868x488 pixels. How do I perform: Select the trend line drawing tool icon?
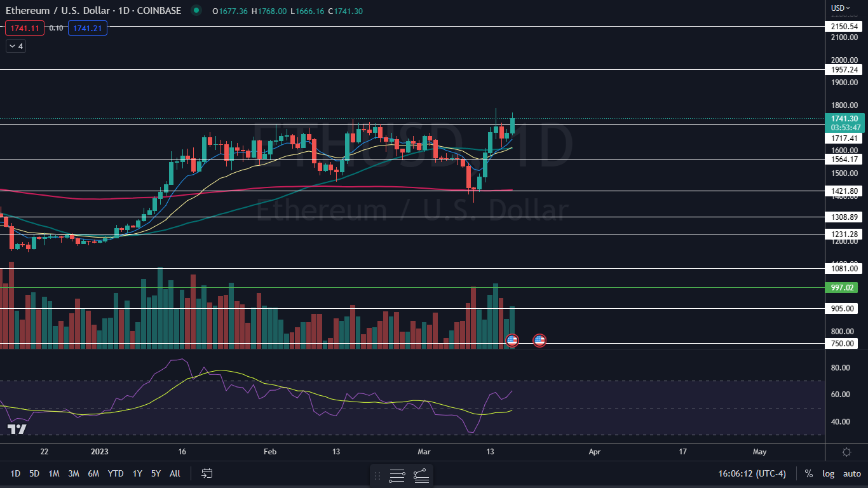click(421, 475)
